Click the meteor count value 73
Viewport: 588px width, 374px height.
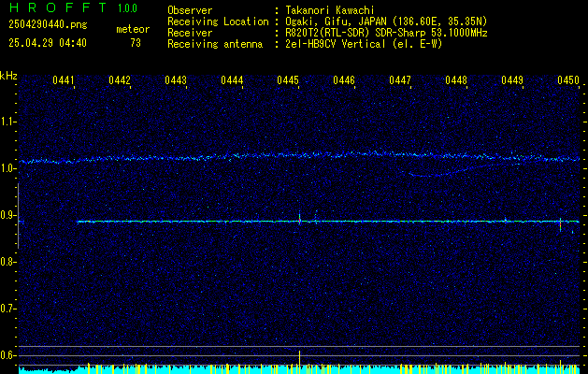136,43
